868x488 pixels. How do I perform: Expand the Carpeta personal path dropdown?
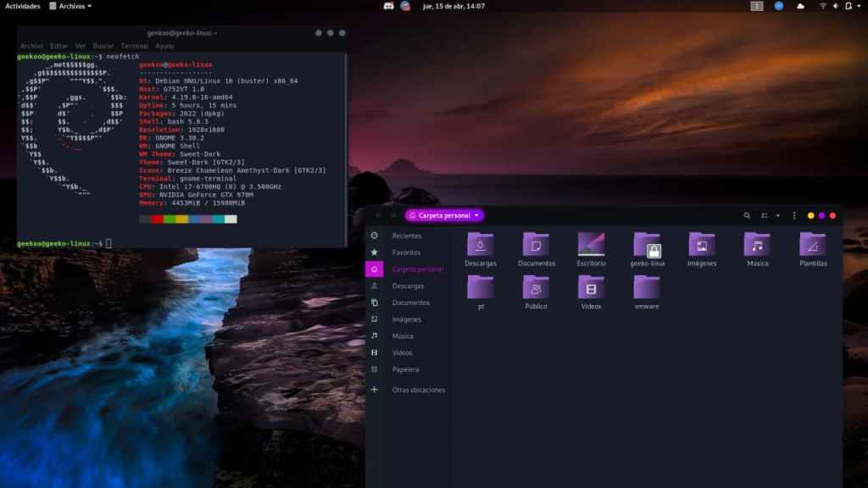pyautogui.click(x=476, y=216)
